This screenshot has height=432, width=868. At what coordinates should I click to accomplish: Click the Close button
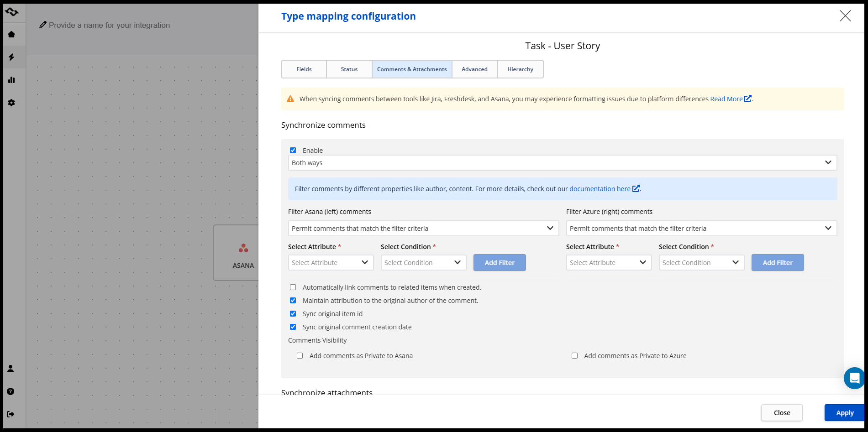(x=782, y=412)
